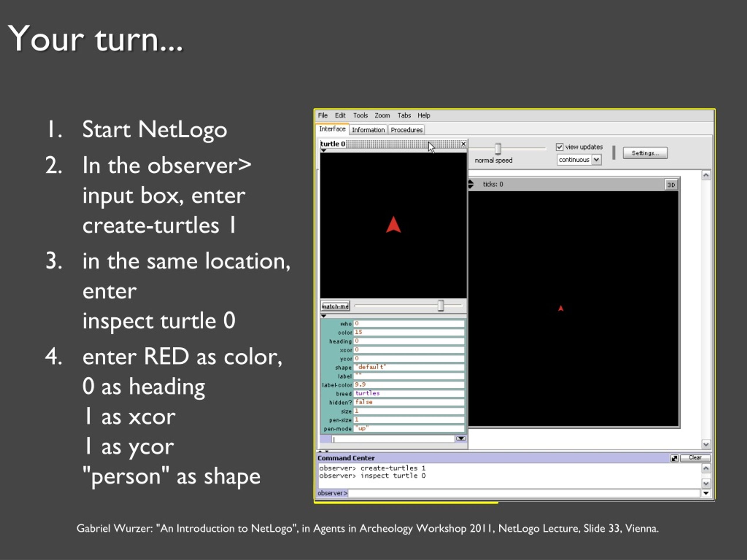Open the Help menu

[424, 116]
